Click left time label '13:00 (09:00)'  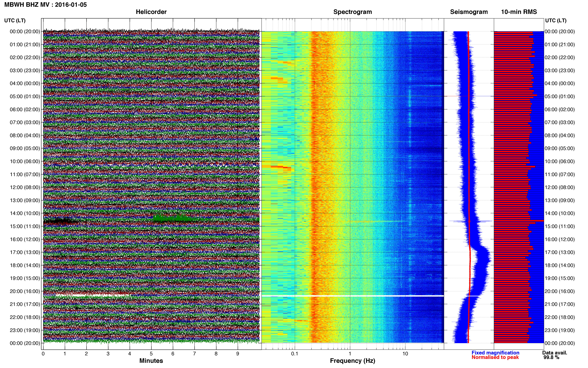coord(25,200)
